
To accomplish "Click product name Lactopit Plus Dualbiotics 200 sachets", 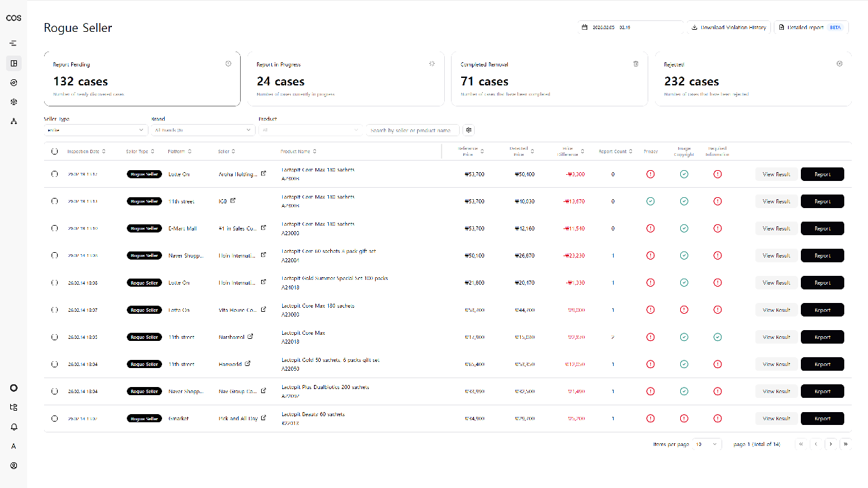I will click(x=325, y=387).
